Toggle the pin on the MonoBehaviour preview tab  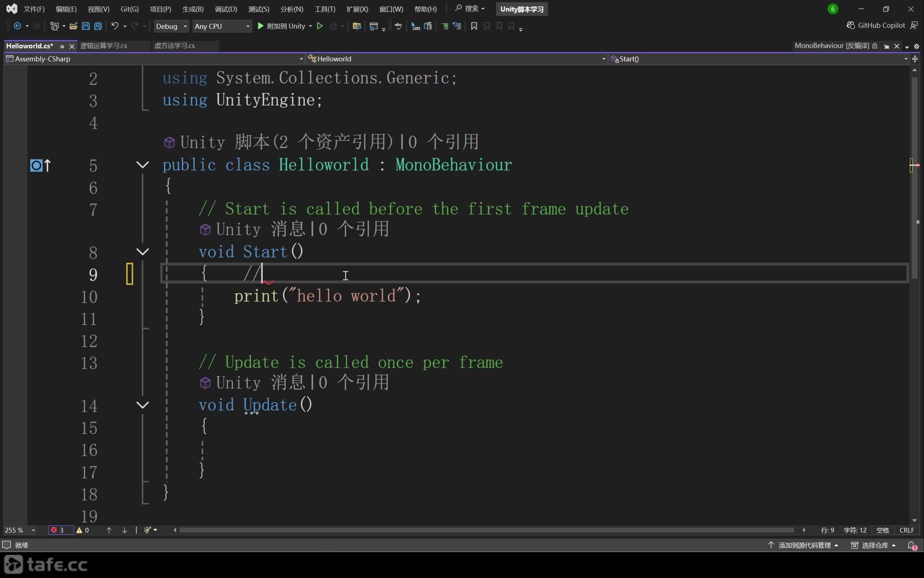coord(886,46)
